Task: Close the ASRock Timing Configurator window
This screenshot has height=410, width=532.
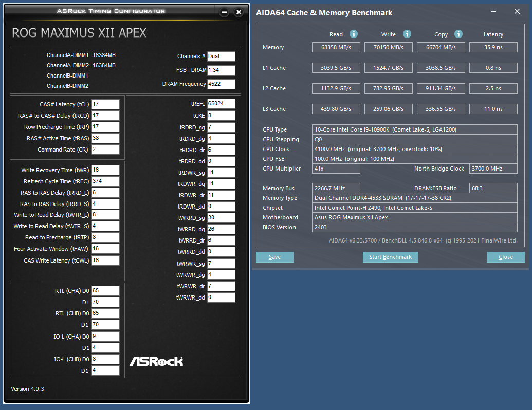Action: pos(239,12)
